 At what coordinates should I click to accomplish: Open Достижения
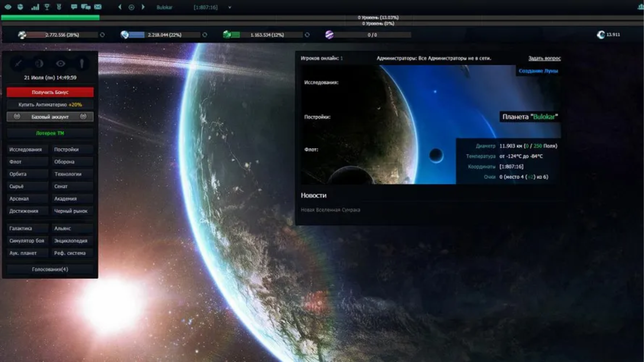(x=27, y=211)
